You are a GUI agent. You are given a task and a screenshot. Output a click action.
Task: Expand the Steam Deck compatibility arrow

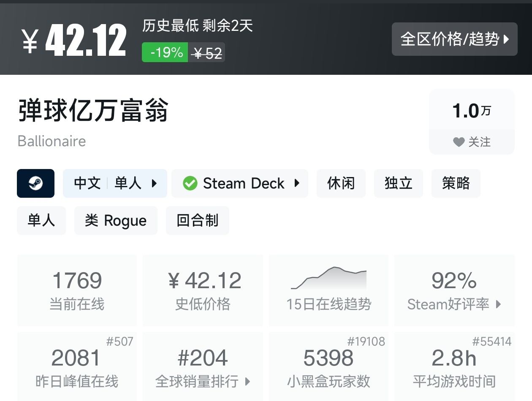[297, 183]
